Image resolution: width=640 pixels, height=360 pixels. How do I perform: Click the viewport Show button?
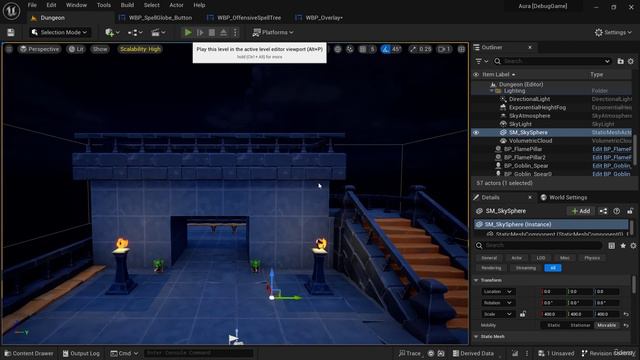[x=100, y=49]
